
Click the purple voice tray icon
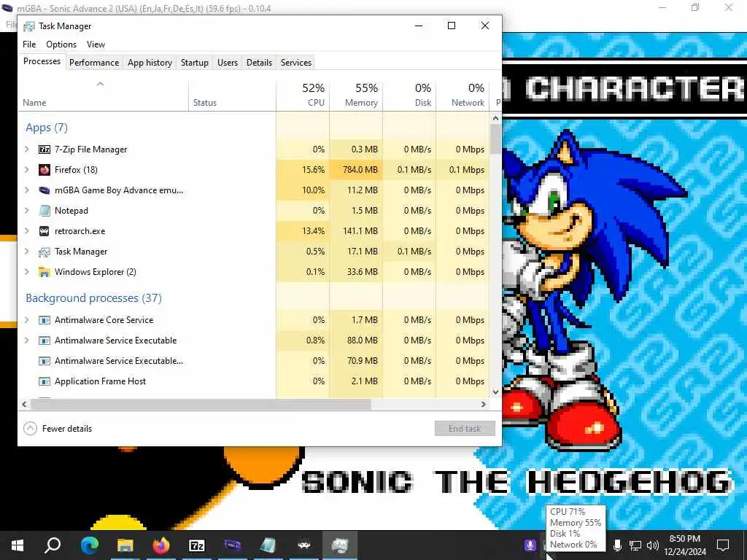[530, 545]
